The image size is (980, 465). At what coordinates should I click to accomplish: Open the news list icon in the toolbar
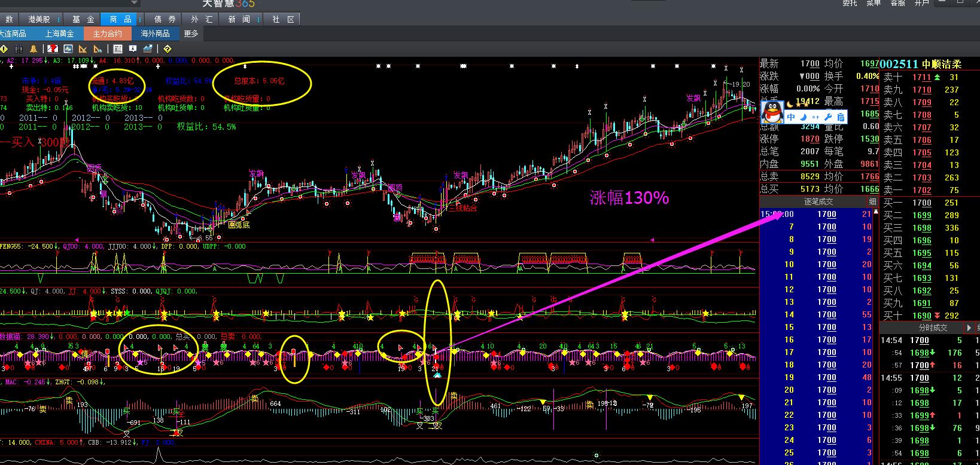(x=118, y=49)
